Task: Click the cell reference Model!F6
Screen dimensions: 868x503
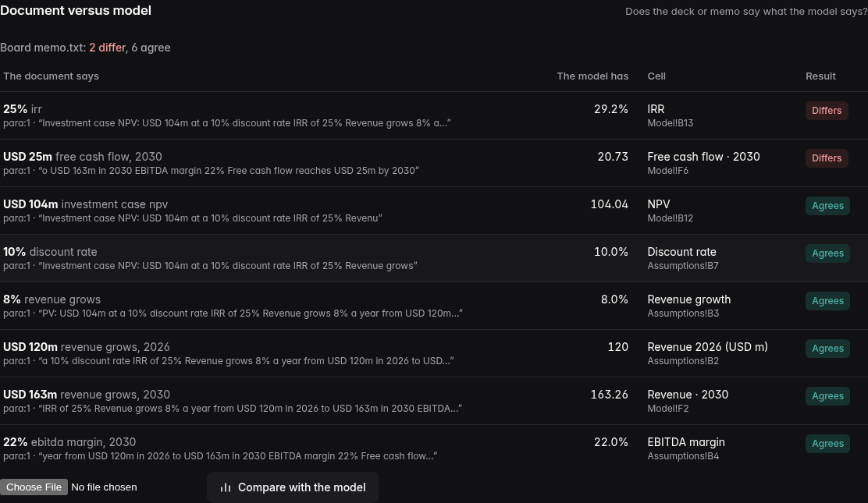Action: point(668,171)
